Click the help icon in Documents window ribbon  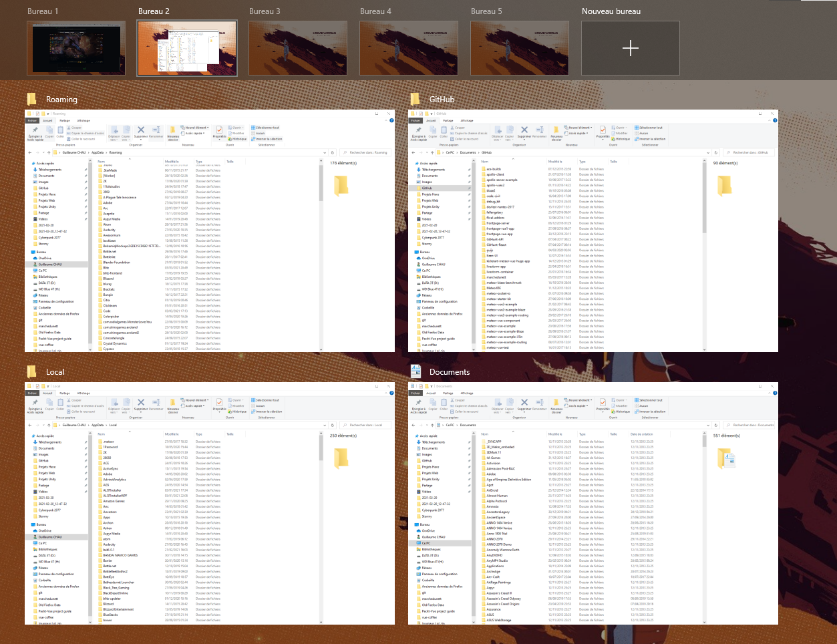coord(775,393)
